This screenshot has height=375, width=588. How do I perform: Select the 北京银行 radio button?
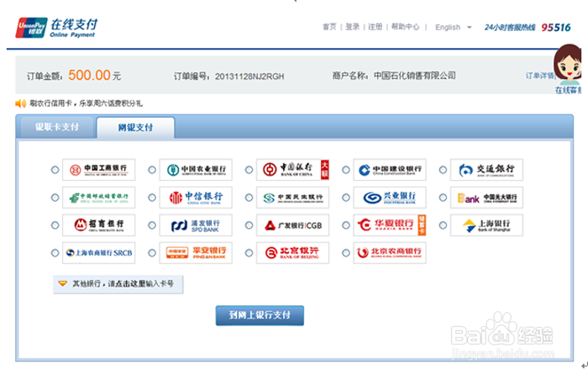pos(249,253)
